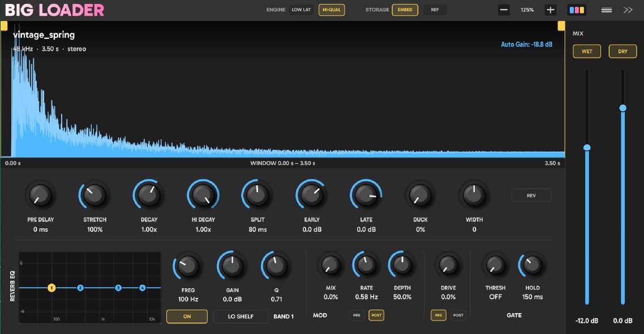Click the Drive knob
The width and height of the screenshot is (644, 334).
tap(448, 264)
